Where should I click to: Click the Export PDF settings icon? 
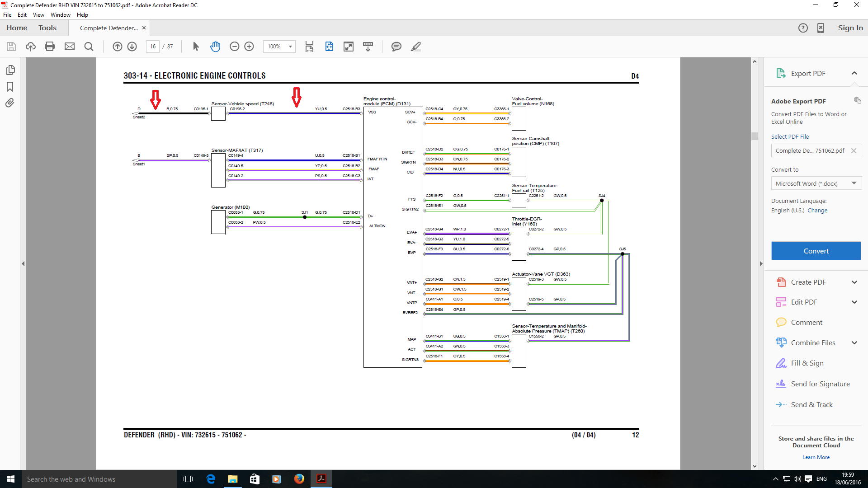pyautogui.click(x=857, y=100)
